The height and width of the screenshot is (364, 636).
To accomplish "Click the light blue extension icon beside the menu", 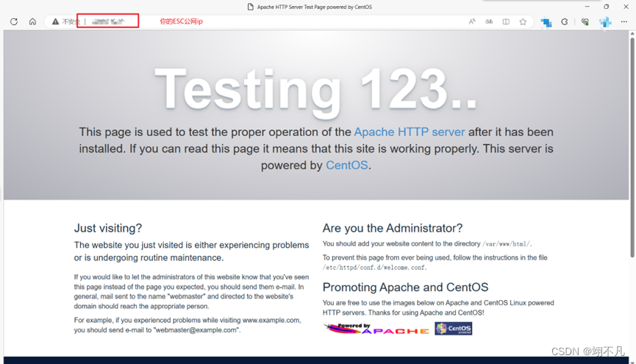I will (605, 22).
